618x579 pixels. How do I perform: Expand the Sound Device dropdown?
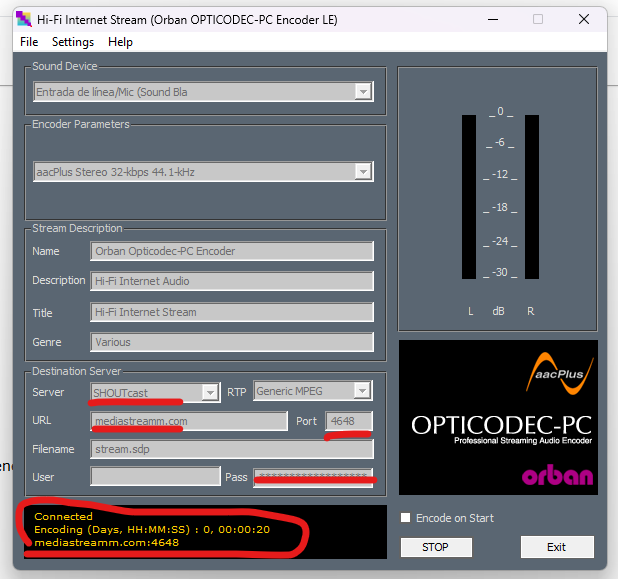coord(362,92)
